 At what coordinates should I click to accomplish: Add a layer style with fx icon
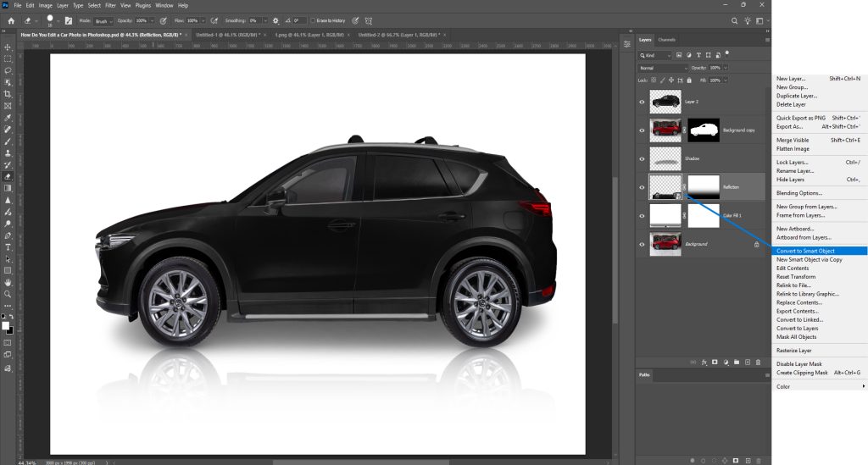coord(704,363)
